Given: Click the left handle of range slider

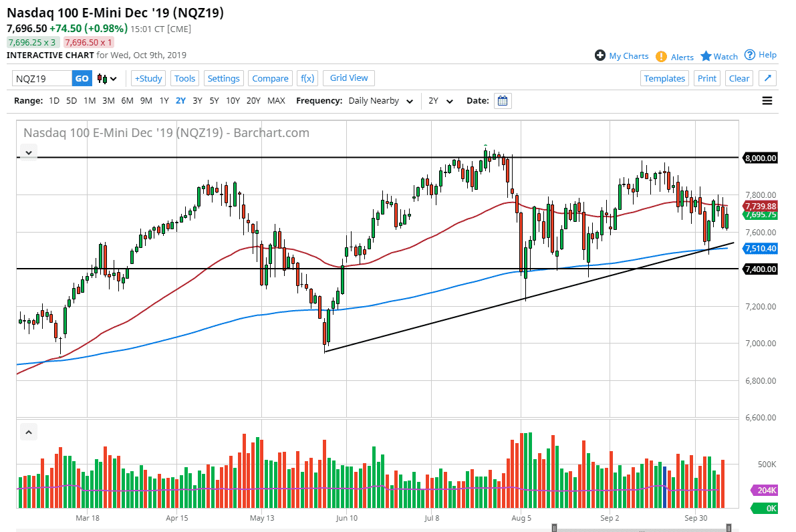Looking at the screenshot, I should click(x=554, y=528).
